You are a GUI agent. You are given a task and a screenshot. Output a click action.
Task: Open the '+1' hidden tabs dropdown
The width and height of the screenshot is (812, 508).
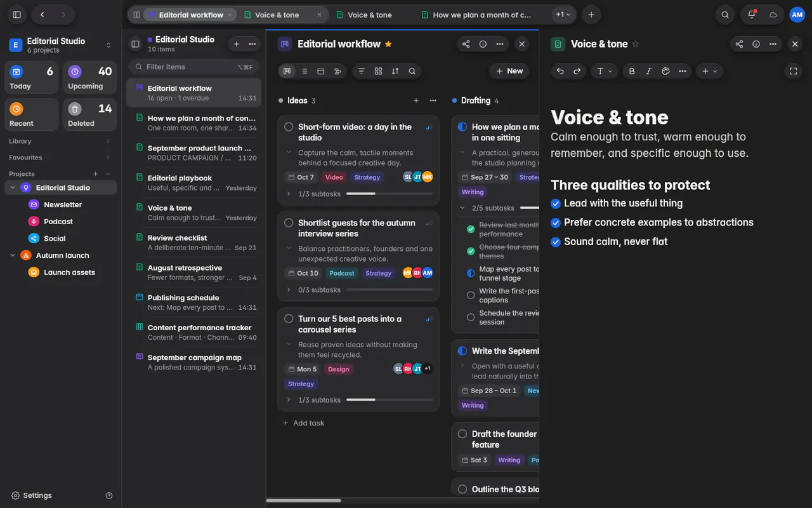tap(563, 15)
